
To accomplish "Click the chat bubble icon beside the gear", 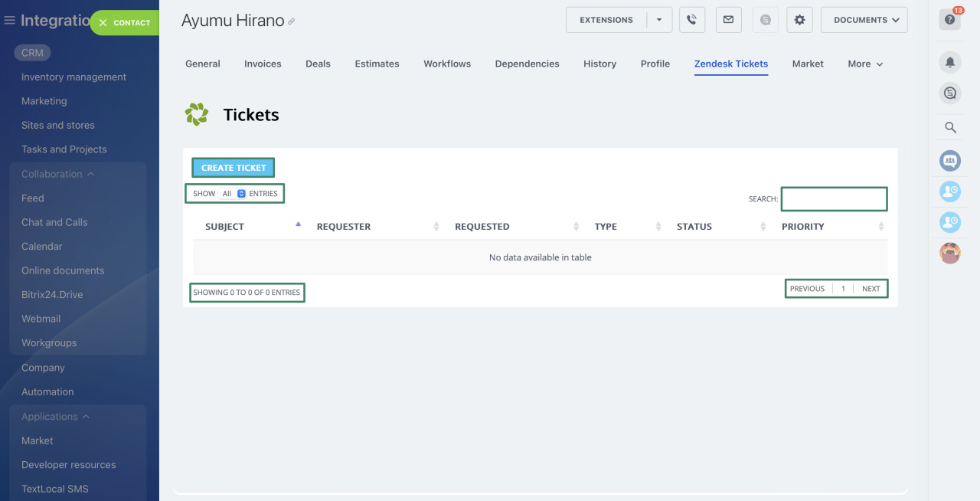I will pyautogui.click(x=765, y=20).
